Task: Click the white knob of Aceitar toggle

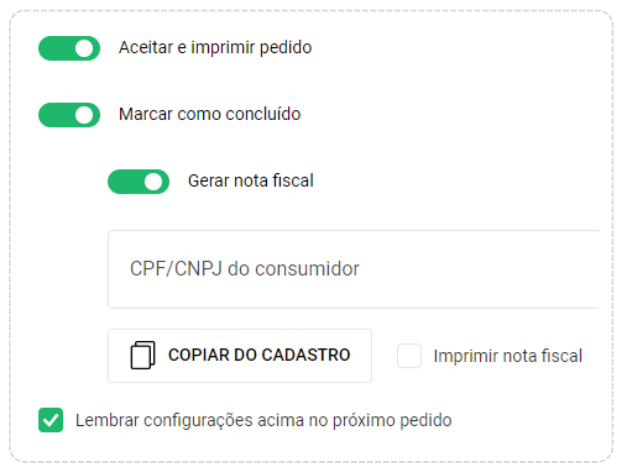Action: [84, 48]
